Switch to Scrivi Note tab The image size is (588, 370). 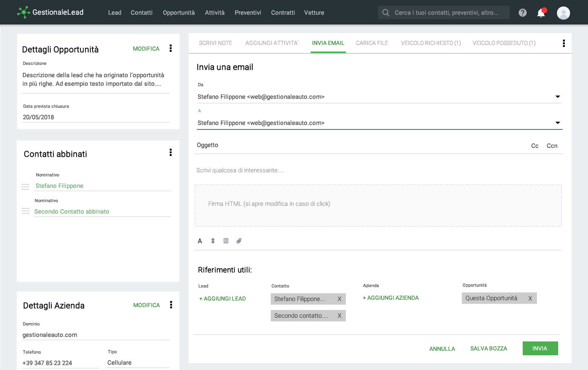216,43
